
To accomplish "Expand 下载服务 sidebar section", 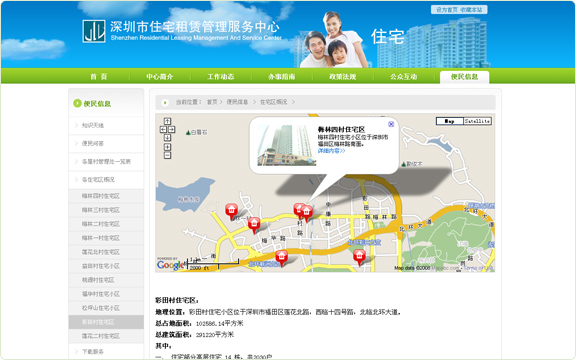I will tap(106, 352).
